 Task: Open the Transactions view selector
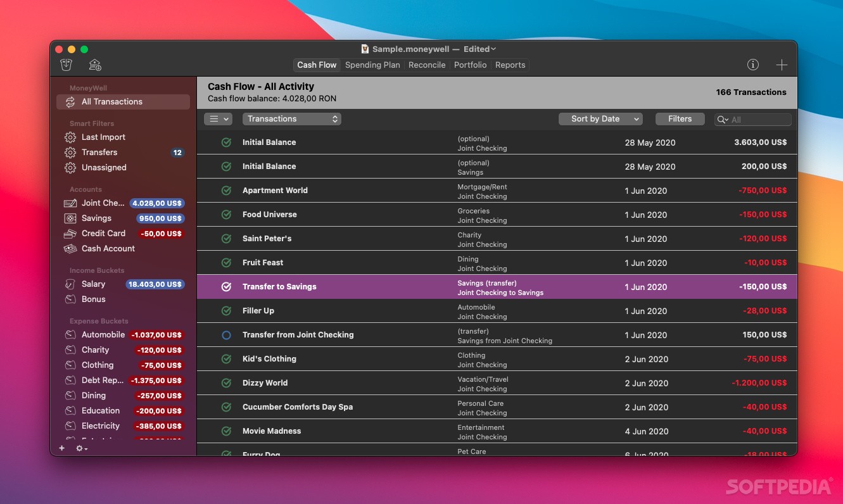pyautogui.click(x=291, y=118)
